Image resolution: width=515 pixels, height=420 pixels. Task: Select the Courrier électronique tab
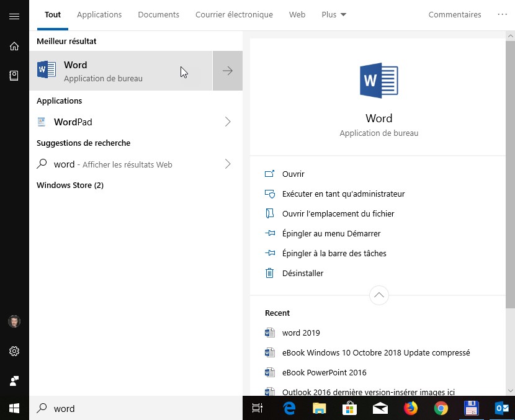[x=234, y=15]
